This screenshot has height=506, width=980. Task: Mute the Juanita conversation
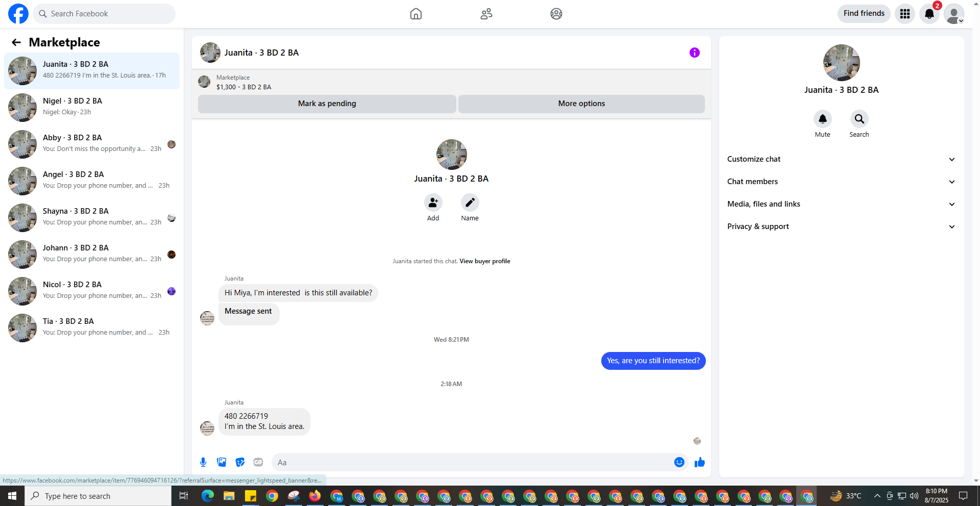pos(823,119)
